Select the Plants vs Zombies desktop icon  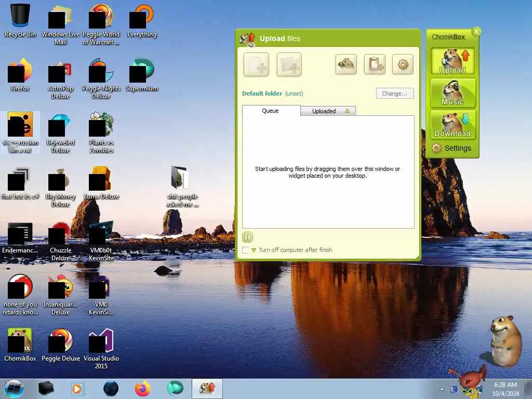pos(101,132)
